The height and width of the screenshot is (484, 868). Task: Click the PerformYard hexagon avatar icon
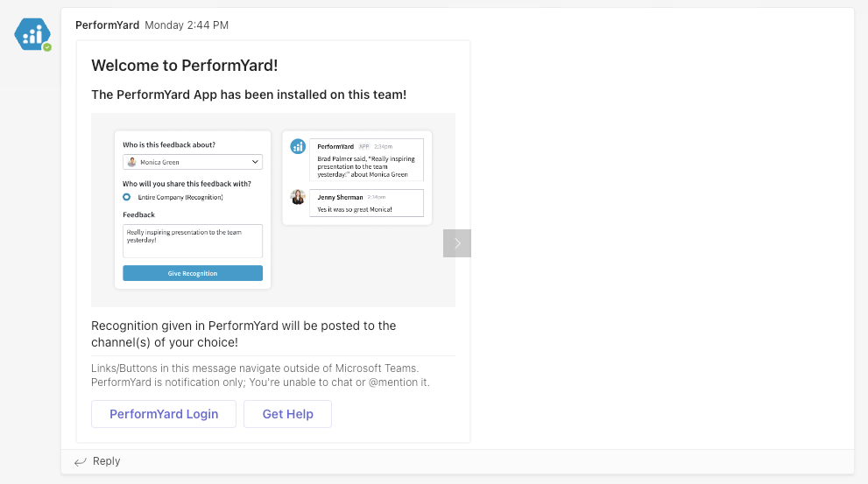pyautogui.click(x=32, y=34)
